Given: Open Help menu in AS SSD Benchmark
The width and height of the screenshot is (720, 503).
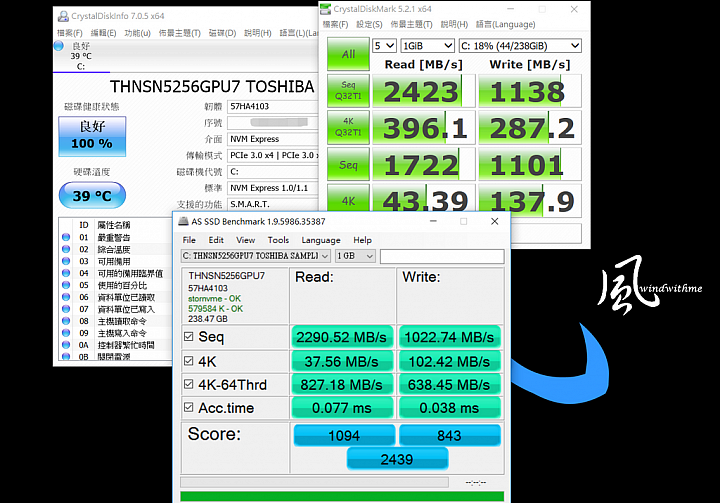Looking at the screenshot, I should pos(362,240).
